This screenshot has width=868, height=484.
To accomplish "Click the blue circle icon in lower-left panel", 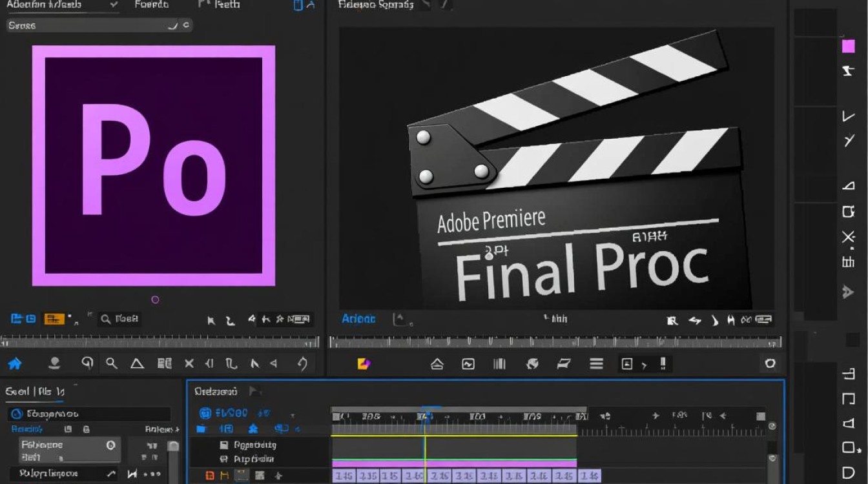I will pos(17,414).
